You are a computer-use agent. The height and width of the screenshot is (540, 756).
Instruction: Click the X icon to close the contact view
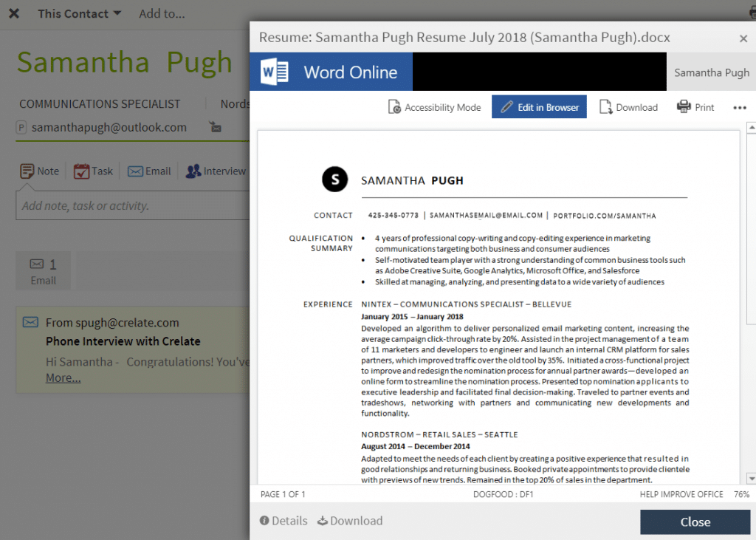[14, 13]
